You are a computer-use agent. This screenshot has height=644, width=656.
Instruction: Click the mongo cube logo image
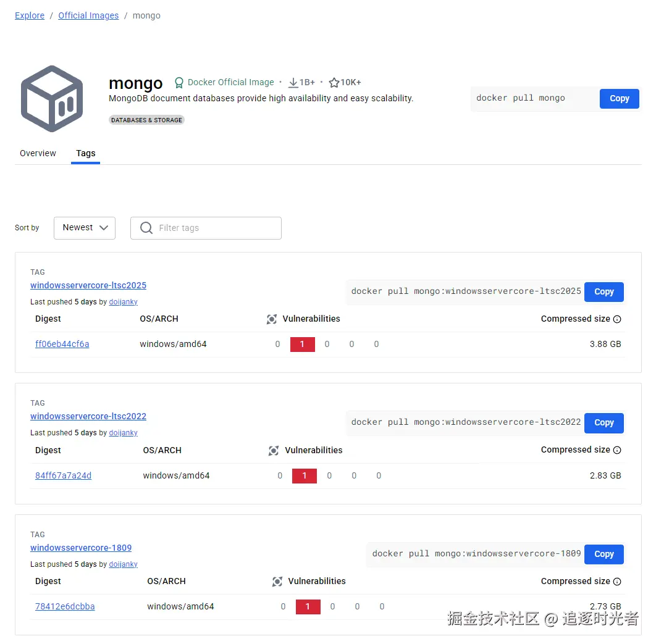[52, 99]
